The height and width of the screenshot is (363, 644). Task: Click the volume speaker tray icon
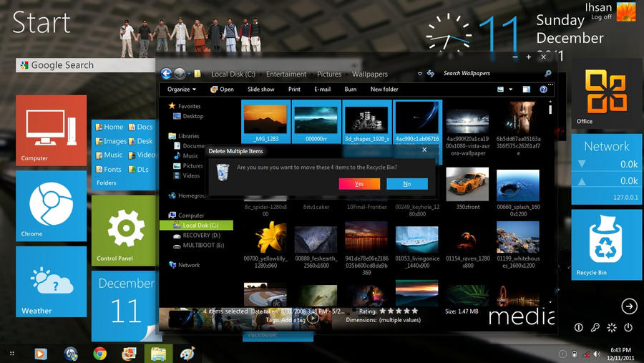597,354
